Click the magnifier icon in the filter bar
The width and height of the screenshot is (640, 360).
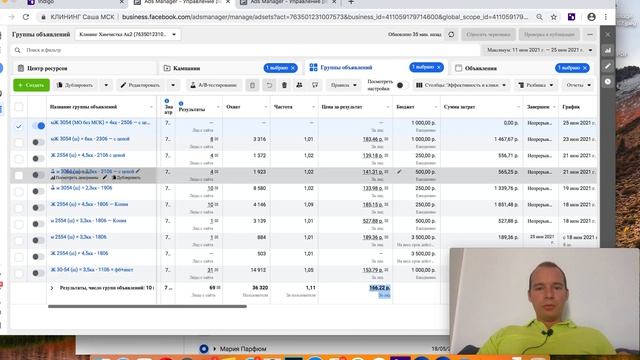[x=17, y=50]
